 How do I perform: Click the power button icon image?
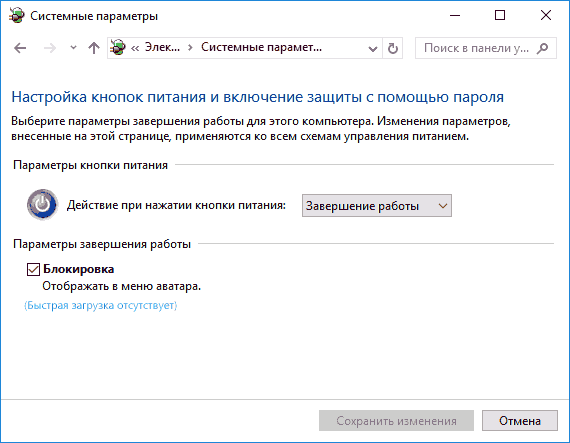tap(42, 205)
